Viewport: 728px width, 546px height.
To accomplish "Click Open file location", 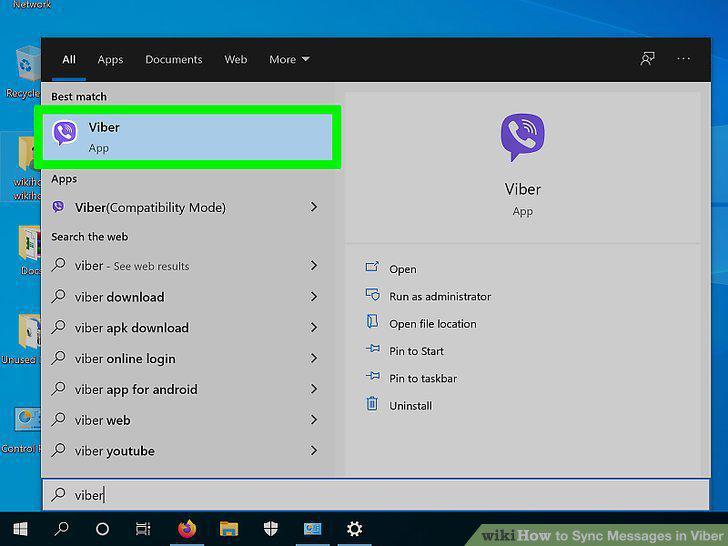I will pos(433,324).
